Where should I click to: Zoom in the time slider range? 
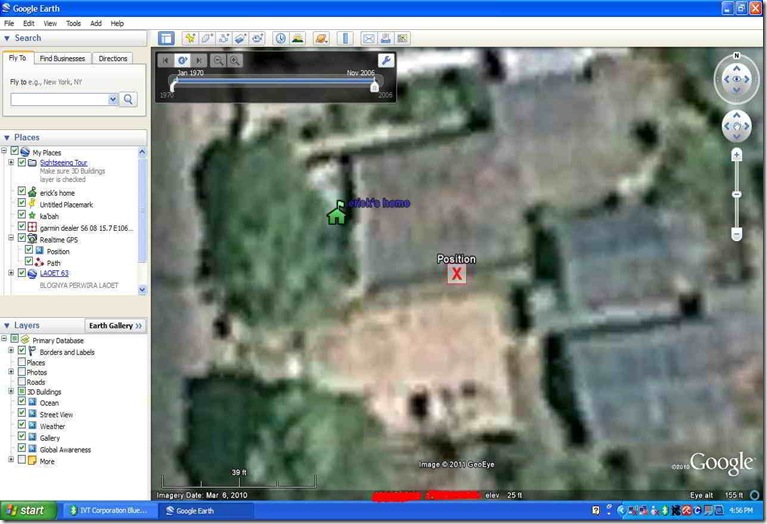235,60
